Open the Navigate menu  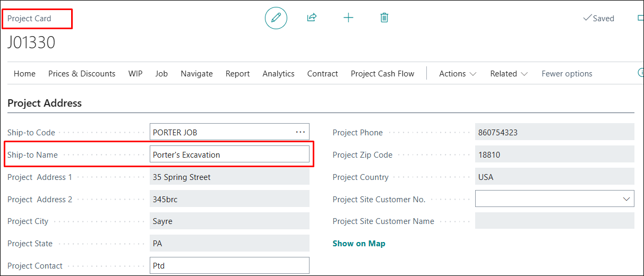[x=196, y=74]
